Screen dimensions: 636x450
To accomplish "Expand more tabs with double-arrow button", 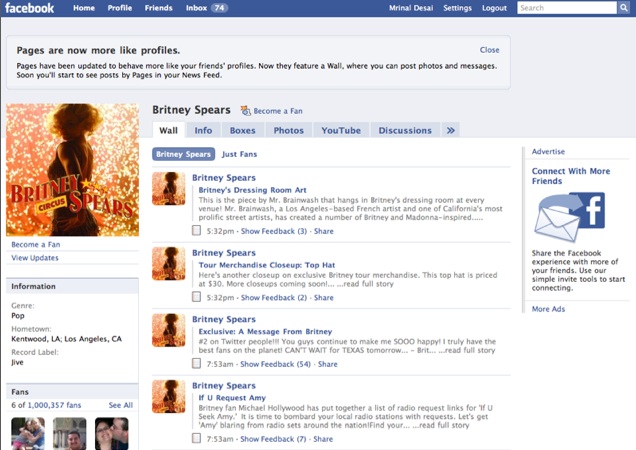I will [450, 130].
